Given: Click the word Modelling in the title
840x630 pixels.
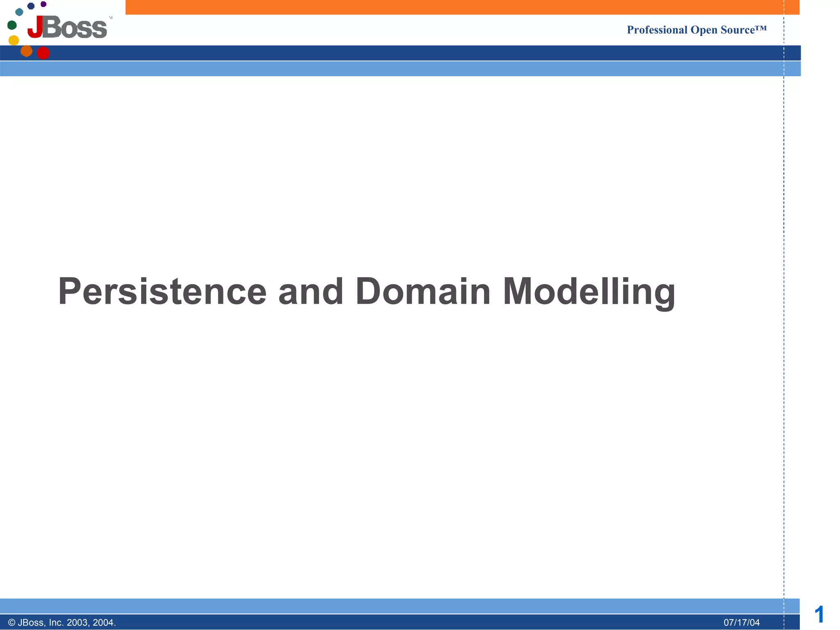Looking at the screenshot, I should [589, 291].
